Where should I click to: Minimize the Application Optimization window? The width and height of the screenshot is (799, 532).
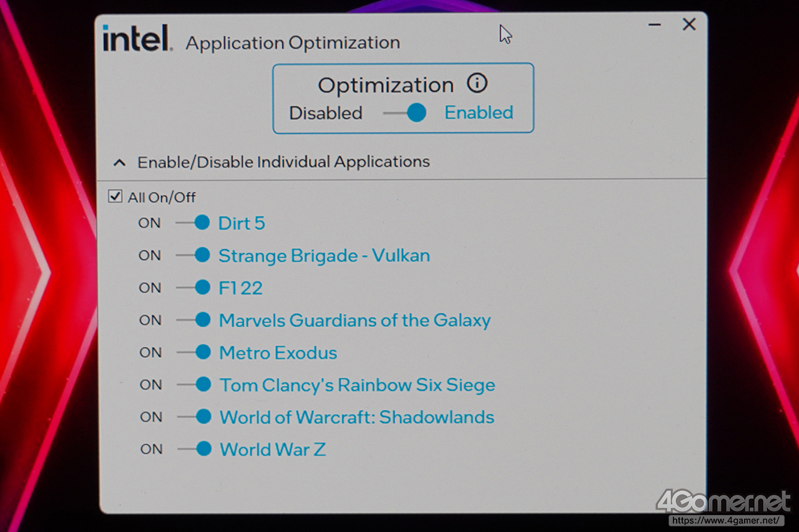coord(655,25)
